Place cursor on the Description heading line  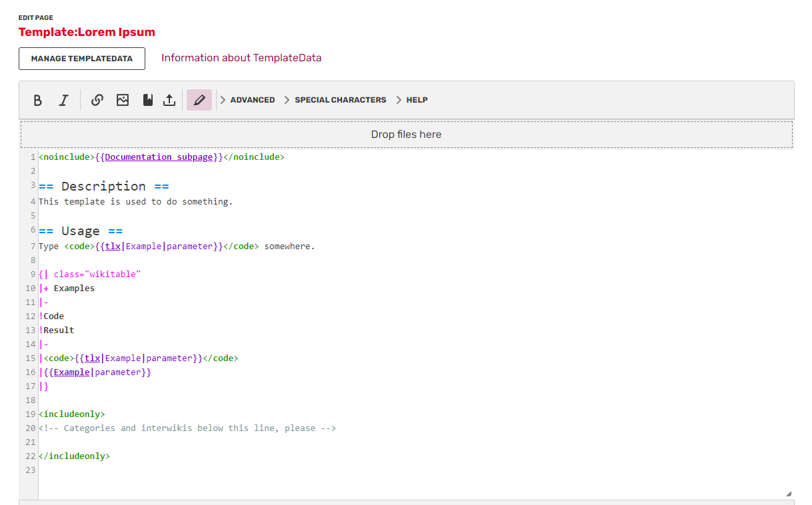[103, 187]
